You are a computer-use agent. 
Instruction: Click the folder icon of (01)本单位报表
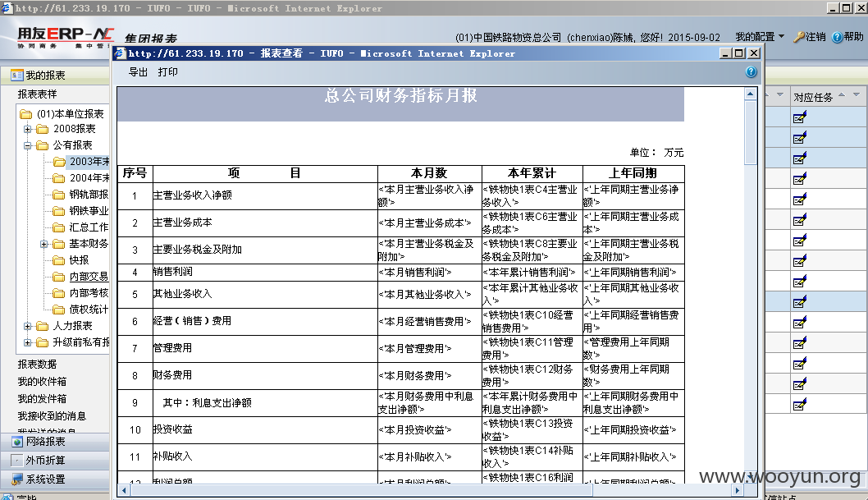(x=26, y=114)
